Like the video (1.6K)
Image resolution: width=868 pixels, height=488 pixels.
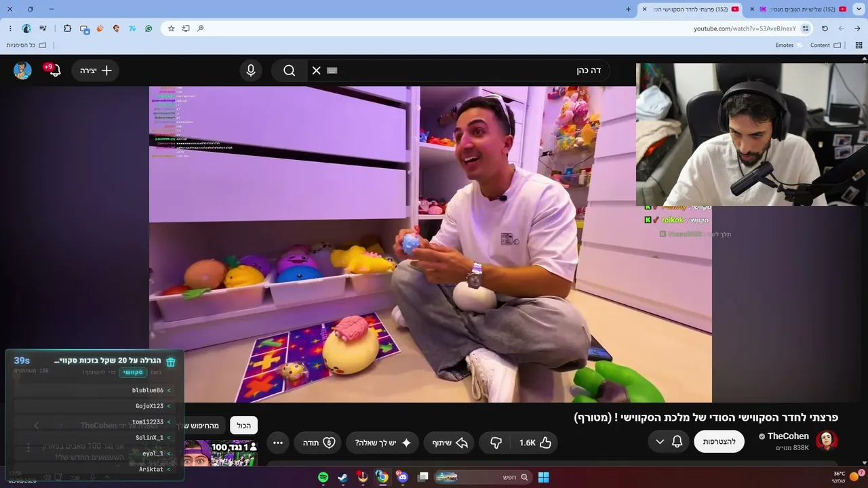pos(535,443)
